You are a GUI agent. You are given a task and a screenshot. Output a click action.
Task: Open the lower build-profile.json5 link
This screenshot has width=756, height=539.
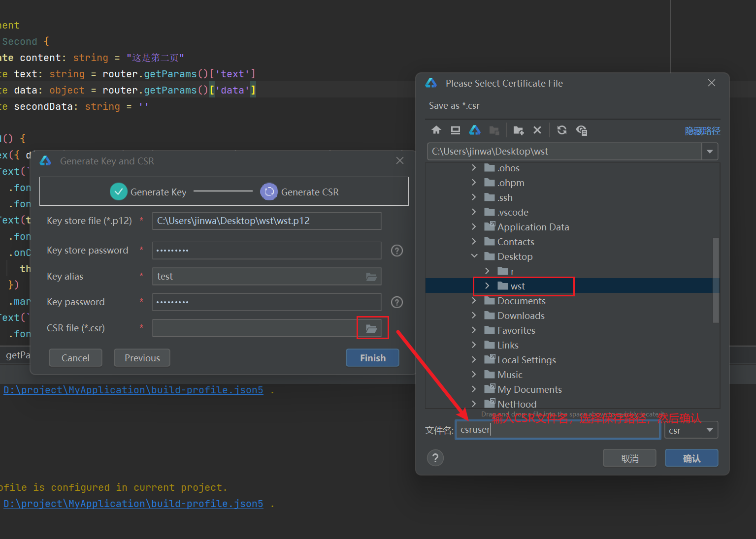coord(133,504)
